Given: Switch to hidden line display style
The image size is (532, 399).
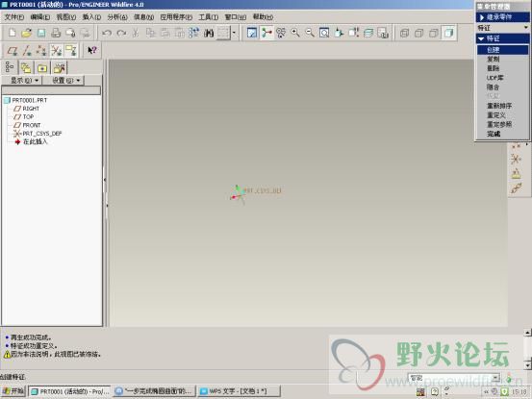Looking at the screenshot, I should coord(419,33).
